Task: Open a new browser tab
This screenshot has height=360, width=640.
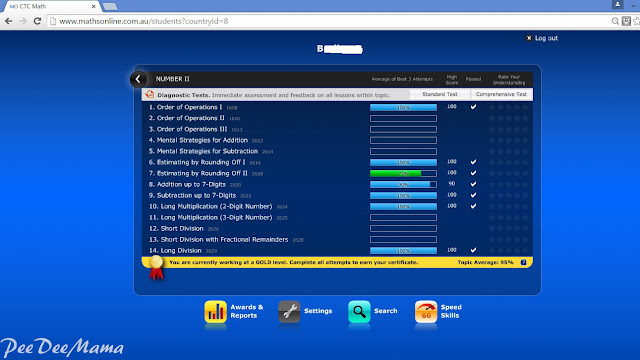Action: (x=109, y=7)
